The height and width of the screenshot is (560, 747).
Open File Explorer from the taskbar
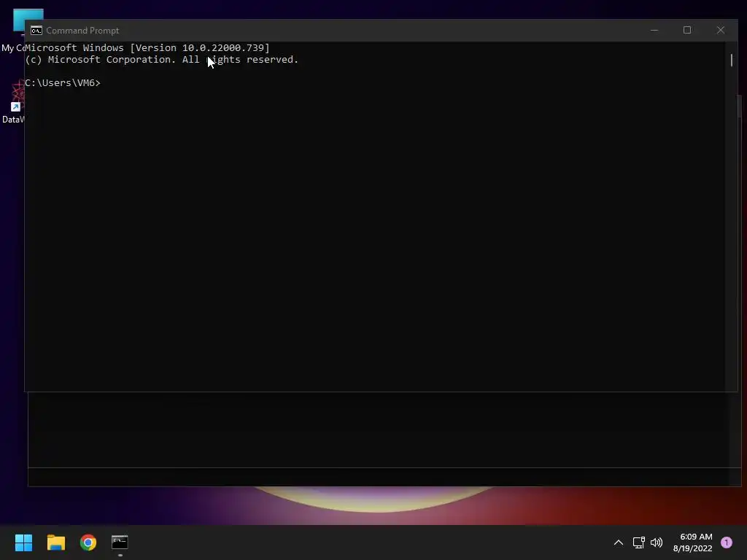[55, 542]
